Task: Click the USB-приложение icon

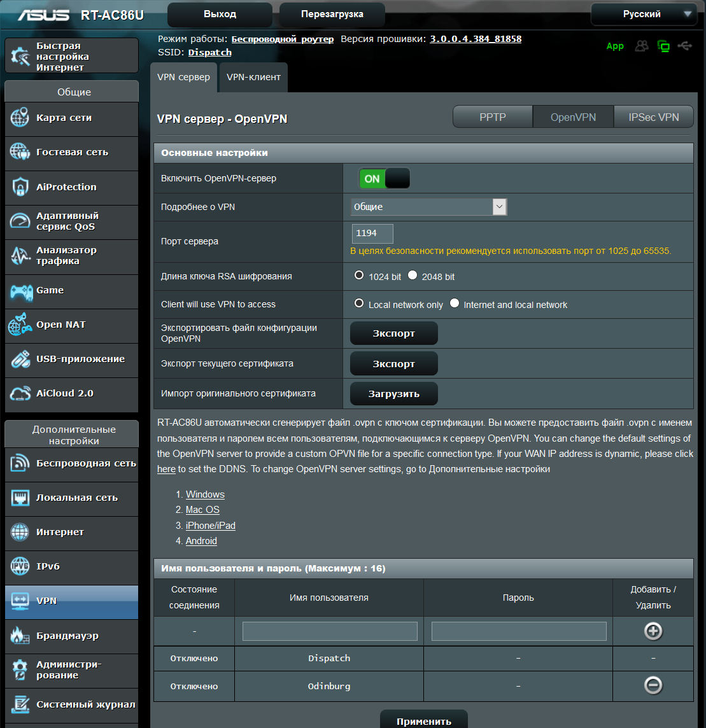Action: tap(20, 360)
